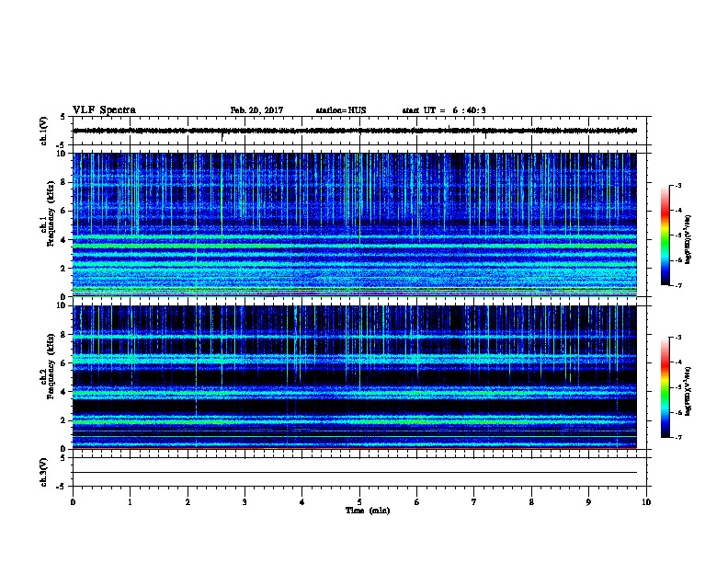Click time-axis tick label "10" at far right
The image size is (728, 563).
[x=646, y=502]
